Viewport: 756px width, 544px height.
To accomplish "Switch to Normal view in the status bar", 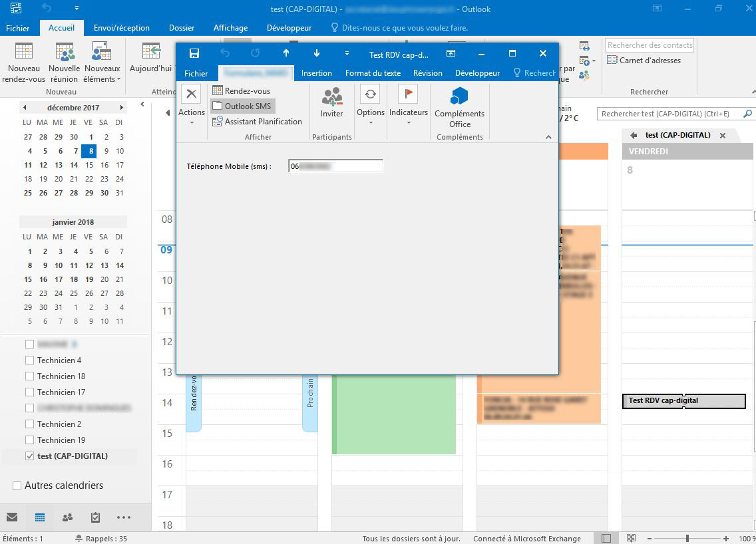I will click(x=606, y=538).
